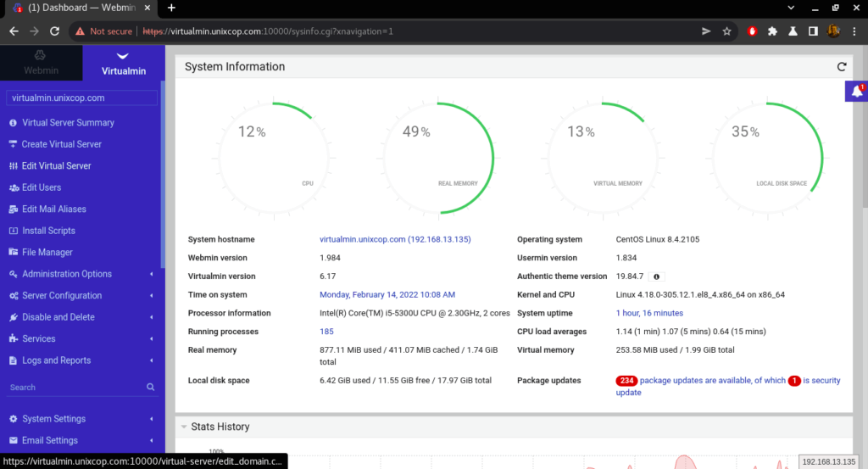This screenshot has width=868, height=469.
Task: Click the File Manager folder icon
Action: tap(14, 252)
